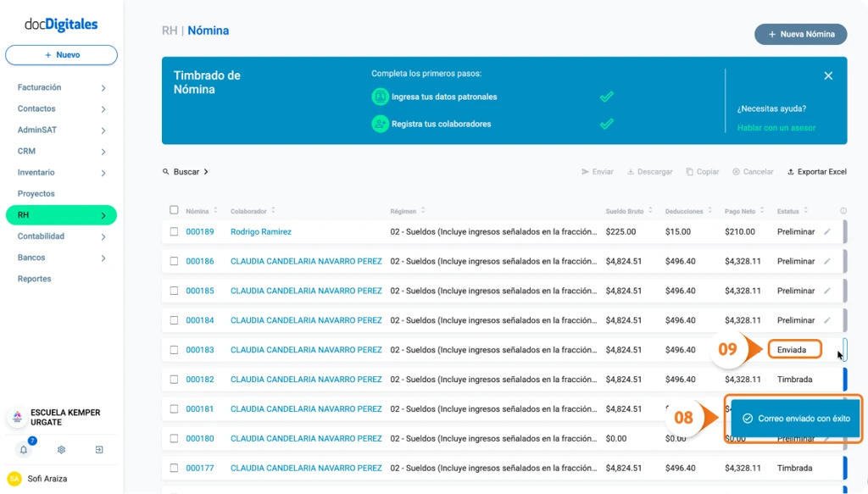868x494 pixels.
Task: Sort by the Nómina column arrows
Action: pos(215,211)
